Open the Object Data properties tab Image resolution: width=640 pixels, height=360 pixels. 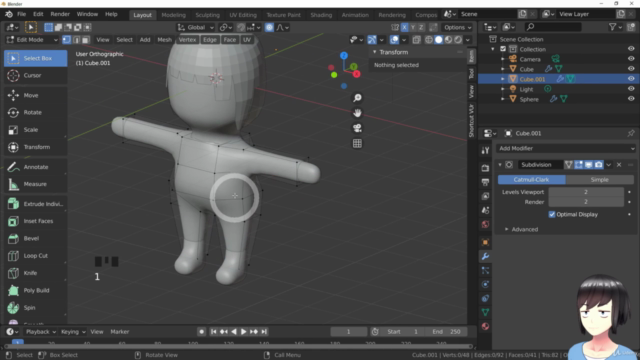click(485, 312)
